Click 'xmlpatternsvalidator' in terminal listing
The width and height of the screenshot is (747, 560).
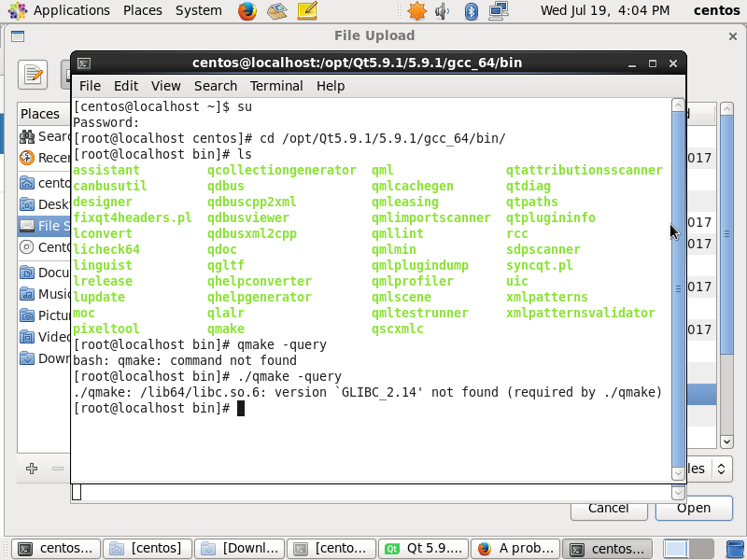pyautogui.click(x=580, y=314)
